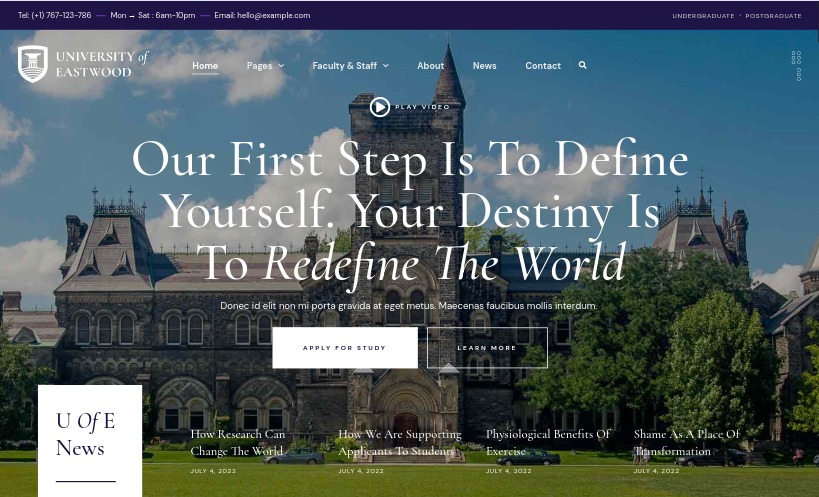819x497 pixels.
Task: Go to the Home menu item
Action: (205, 66)
